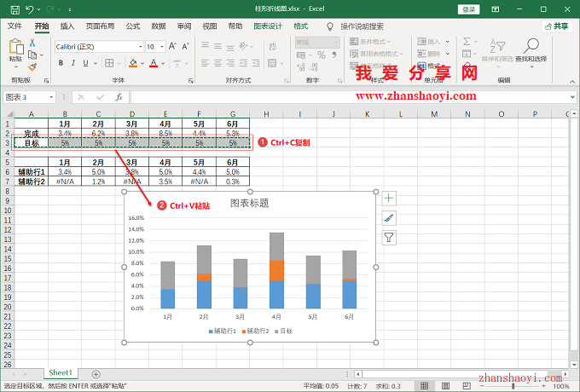Click the Paste clipboard icon
580x392 pixels.
[16, 47]
